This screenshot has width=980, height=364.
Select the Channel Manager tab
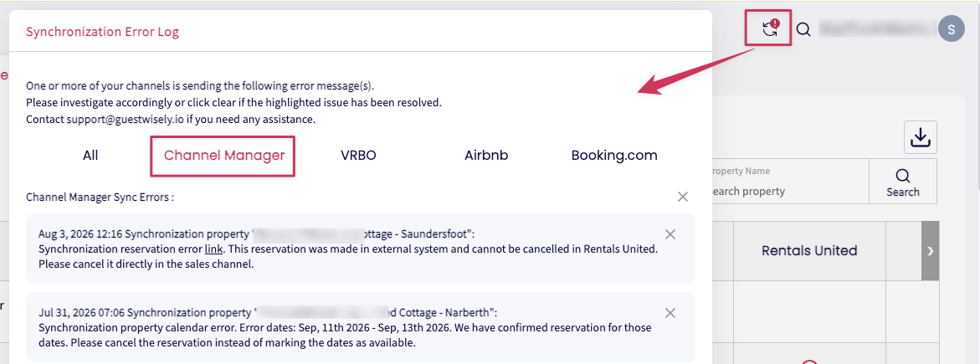224,155
